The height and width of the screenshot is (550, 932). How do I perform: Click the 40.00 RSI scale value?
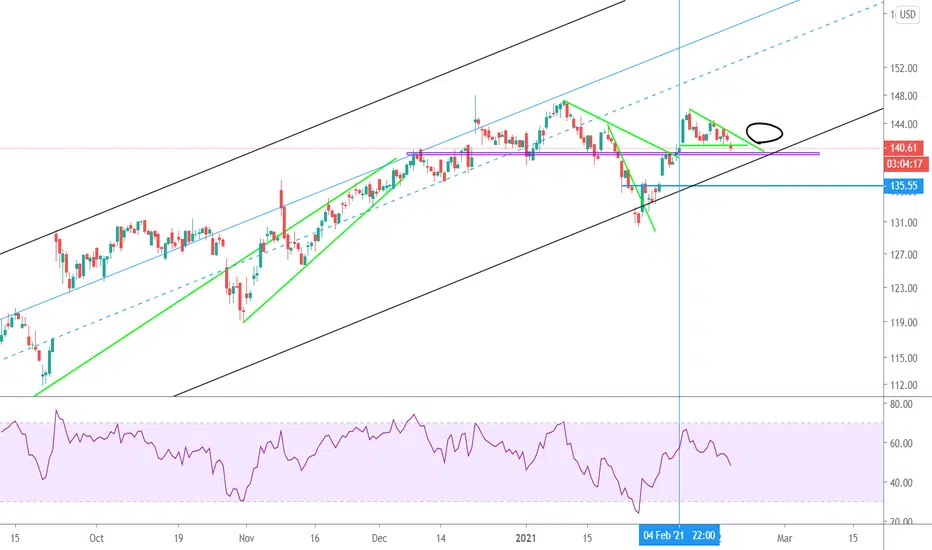902,483
